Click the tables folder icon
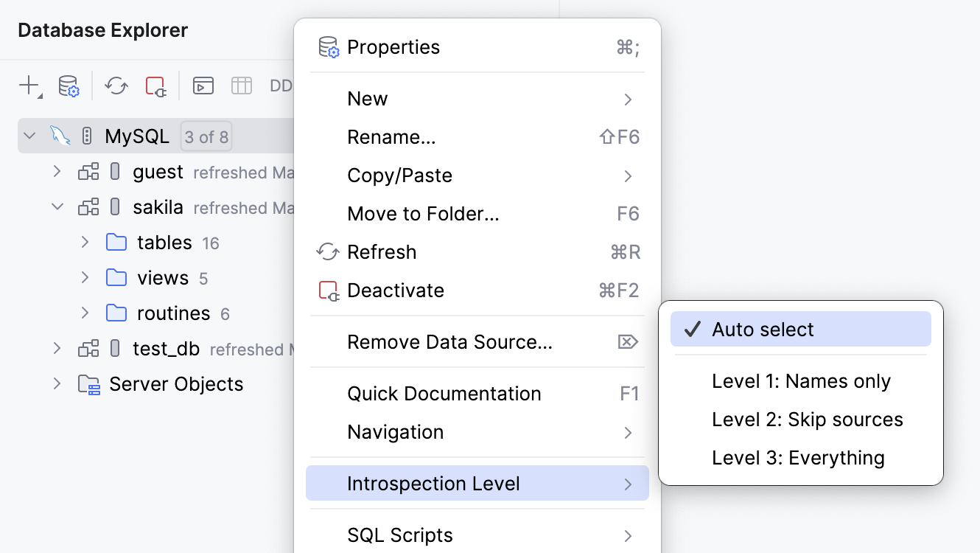Screen dimensions: 980x553 tap(116, 243)
